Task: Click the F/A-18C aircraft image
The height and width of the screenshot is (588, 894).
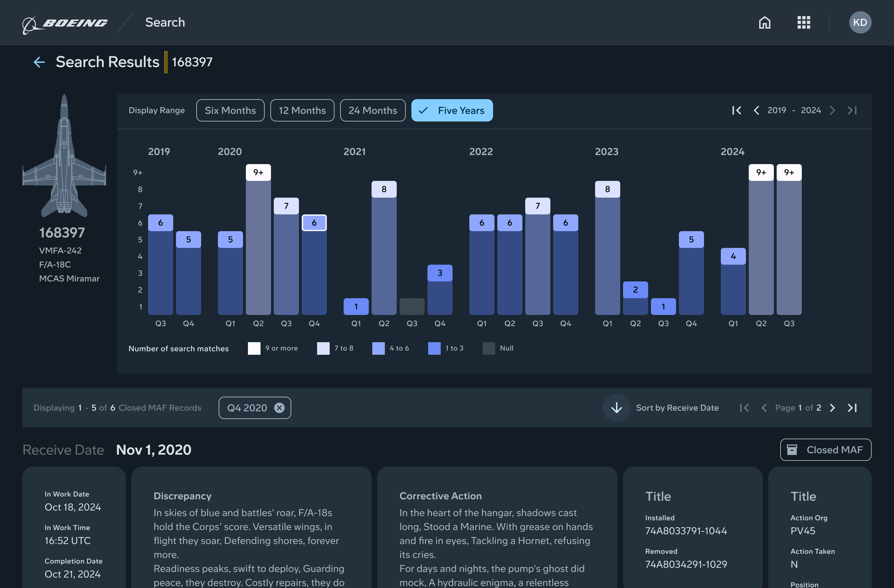Action: (64, 156)
